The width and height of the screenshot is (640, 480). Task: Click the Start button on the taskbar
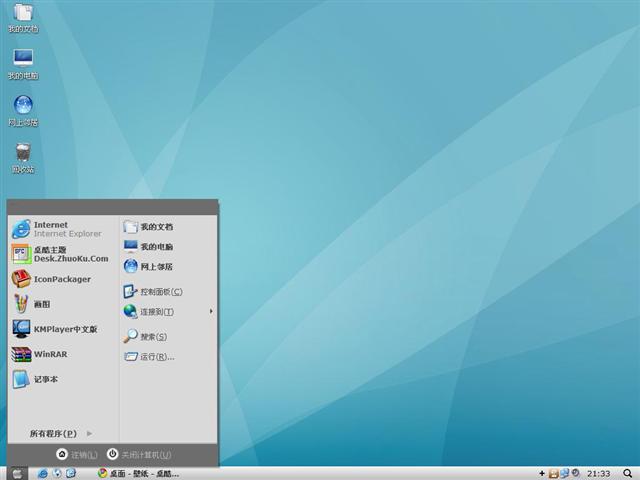(x=17, y=473)
